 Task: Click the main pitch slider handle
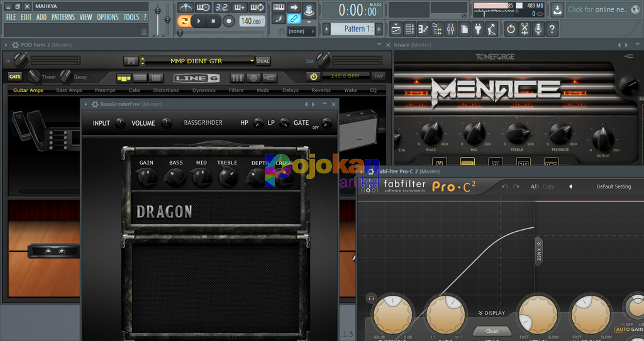167,19
